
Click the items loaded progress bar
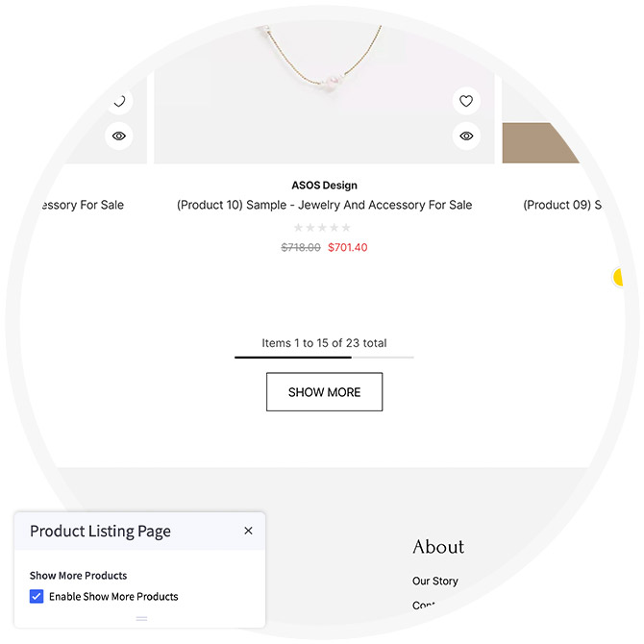[324, 358]
